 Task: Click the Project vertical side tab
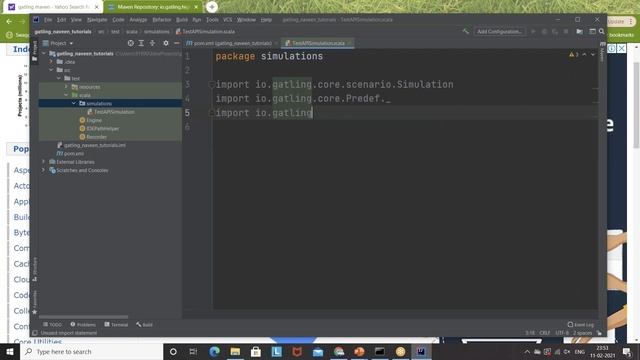pos(35,51)
